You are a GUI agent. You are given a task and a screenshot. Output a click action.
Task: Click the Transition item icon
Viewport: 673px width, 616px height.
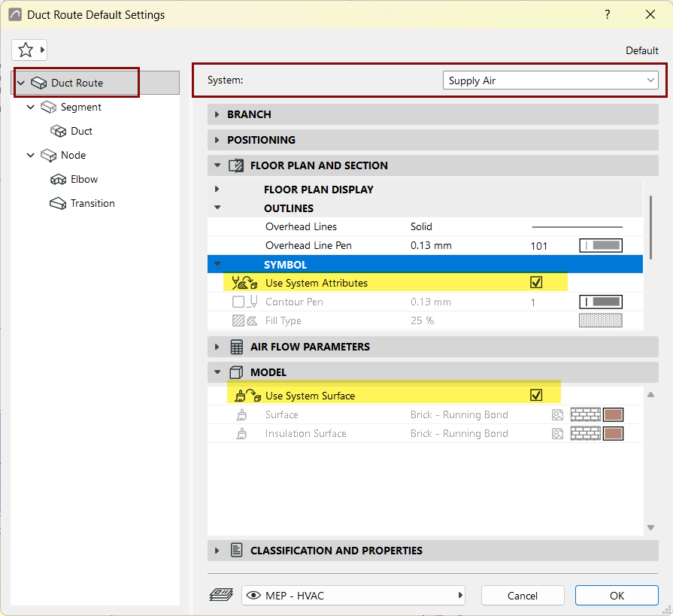click(58, 204)
